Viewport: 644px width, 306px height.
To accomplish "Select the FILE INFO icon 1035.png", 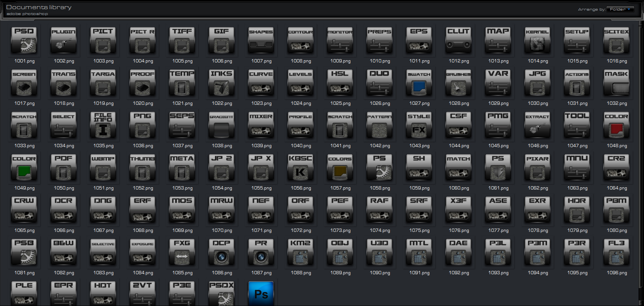I will (103, 125).
